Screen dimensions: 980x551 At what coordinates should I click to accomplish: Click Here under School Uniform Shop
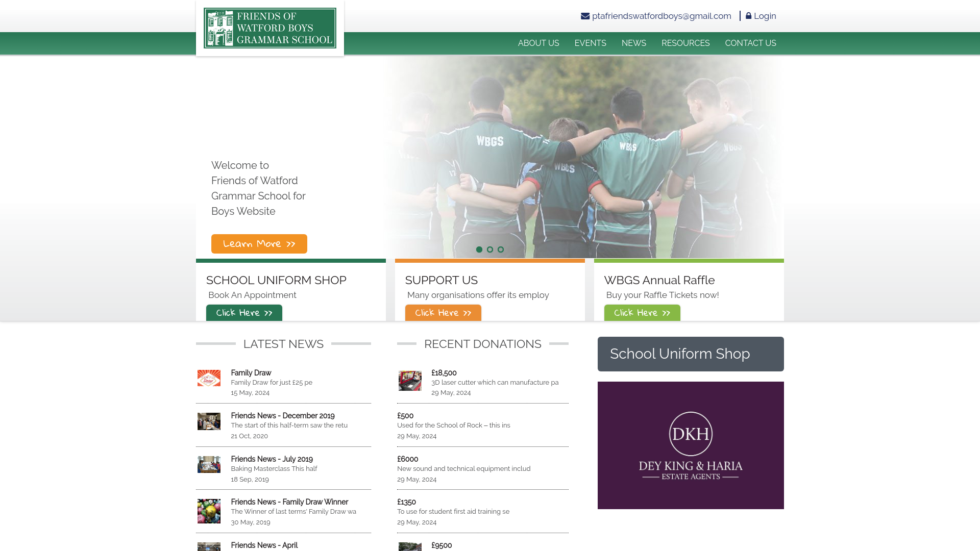(x=244, y=313)
